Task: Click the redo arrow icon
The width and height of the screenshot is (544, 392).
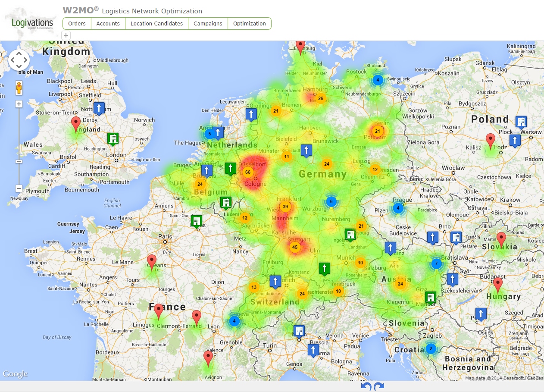Action: click(379, 387)
